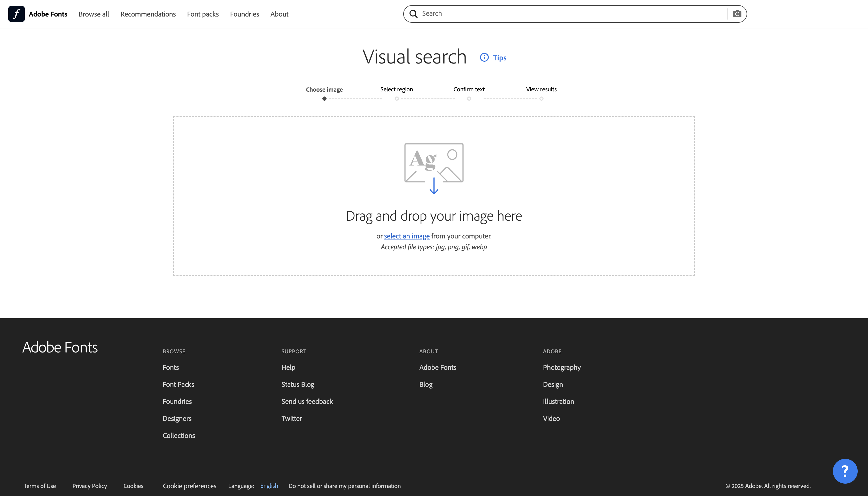
Task: Open the Foundries page
Action: point(244,14)
